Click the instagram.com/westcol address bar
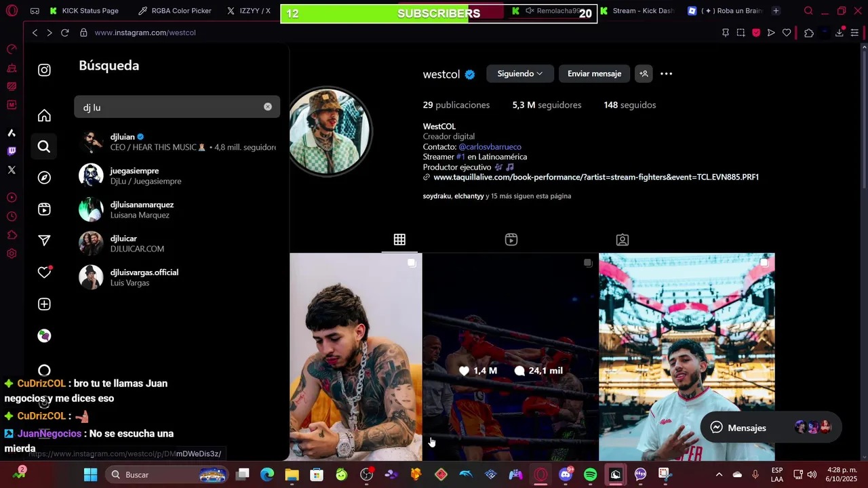The image size is (868, 488). (x=145, y=33)
